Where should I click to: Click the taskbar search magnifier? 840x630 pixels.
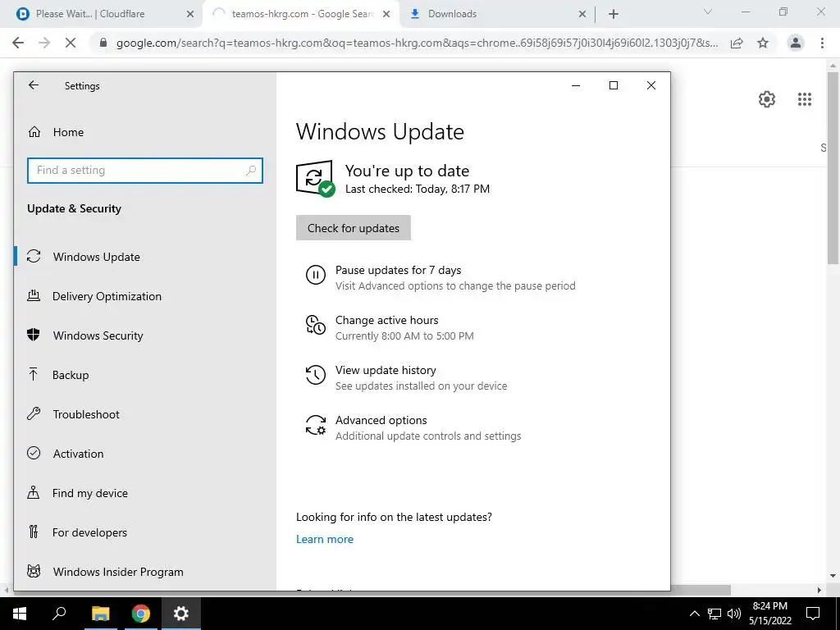59,614
